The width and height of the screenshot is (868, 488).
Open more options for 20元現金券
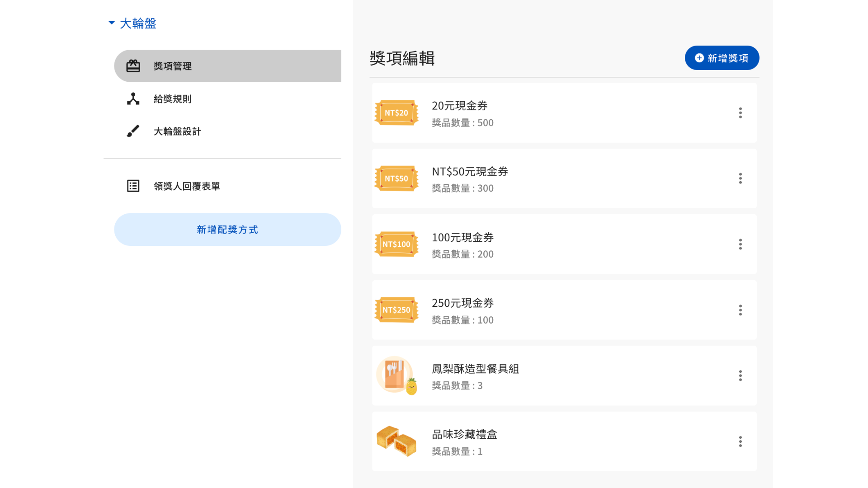click(x=740, y=113)
